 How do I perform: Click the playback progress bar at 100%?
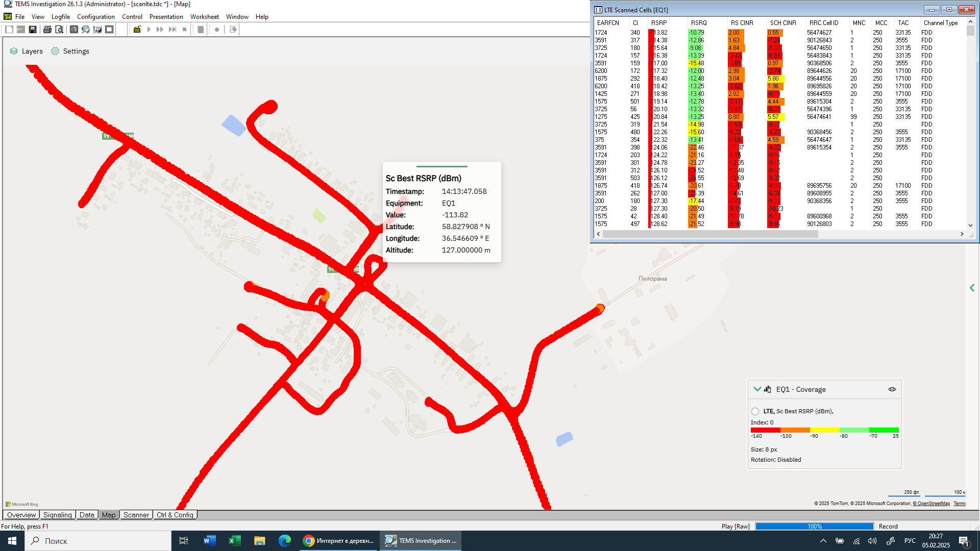coord(814,527)
